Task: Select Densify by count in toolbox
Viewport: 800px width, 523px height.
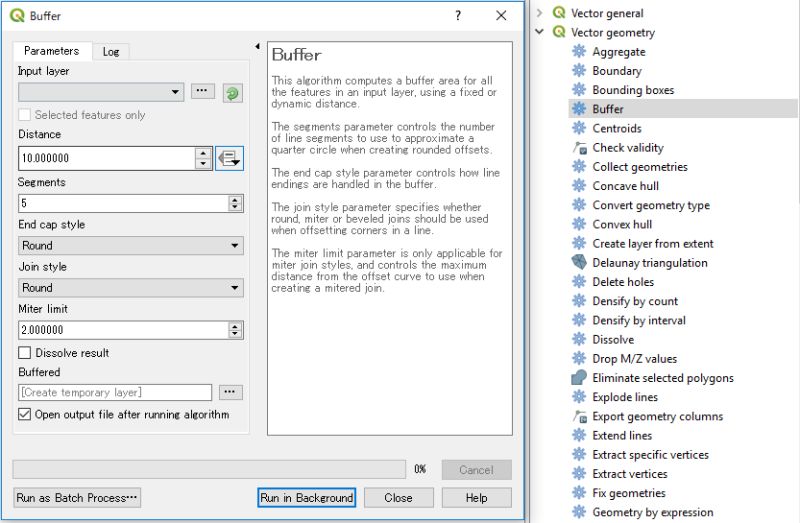Action: click(x=635, y=301)
